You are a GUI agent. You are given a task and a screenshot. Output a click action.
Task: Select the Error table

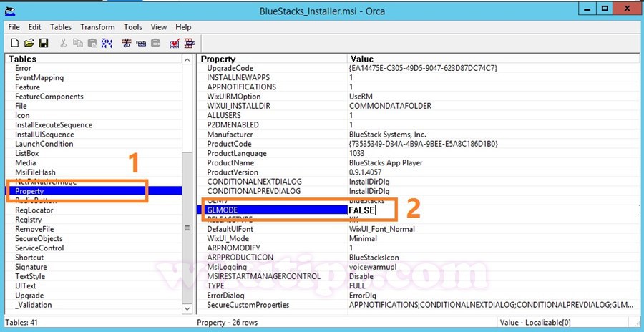point(23,68)
